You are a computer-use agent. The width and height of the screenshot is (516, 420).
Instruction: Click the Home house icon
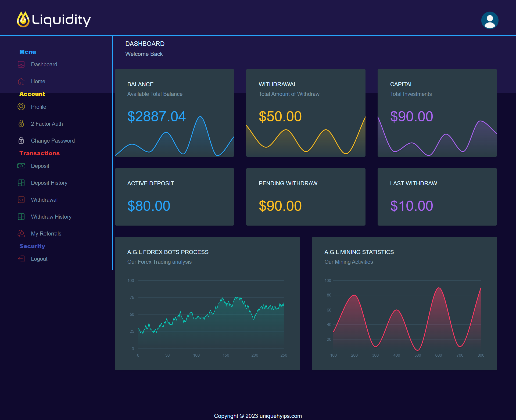[21, 81]
